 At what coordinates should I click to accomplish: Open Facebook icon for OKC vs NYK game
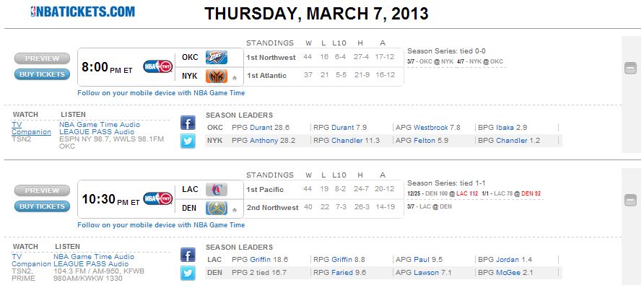[188, 123]
